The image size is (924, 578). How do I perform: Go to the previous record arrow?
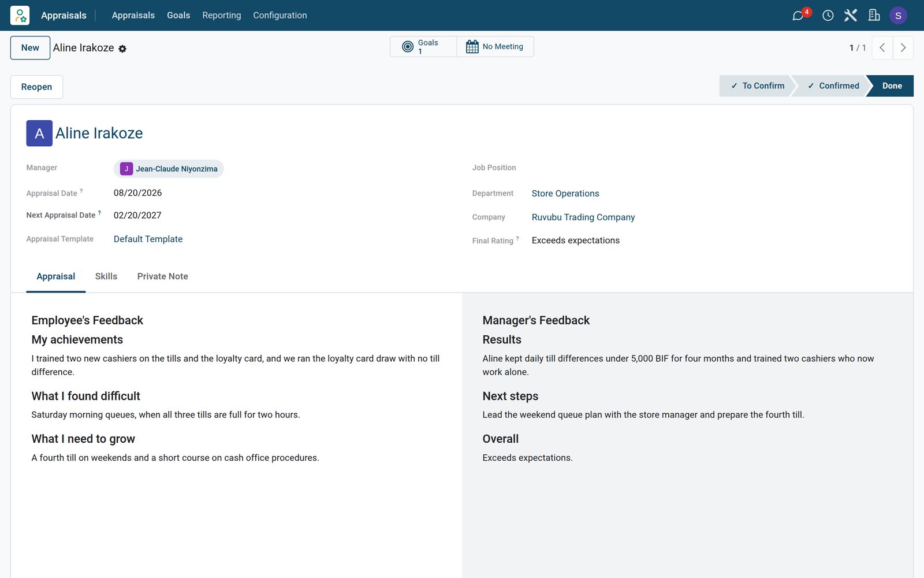pos(882,48)
